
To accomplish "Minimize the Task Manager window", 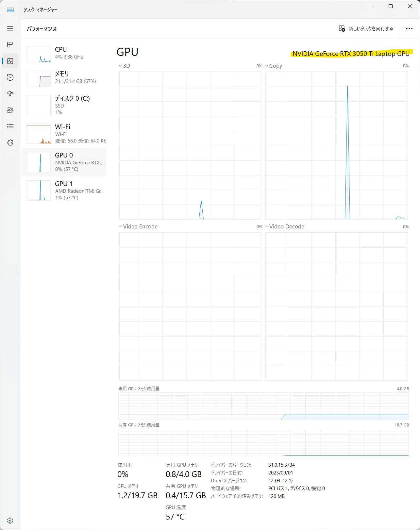I will [x=372, y=6].
